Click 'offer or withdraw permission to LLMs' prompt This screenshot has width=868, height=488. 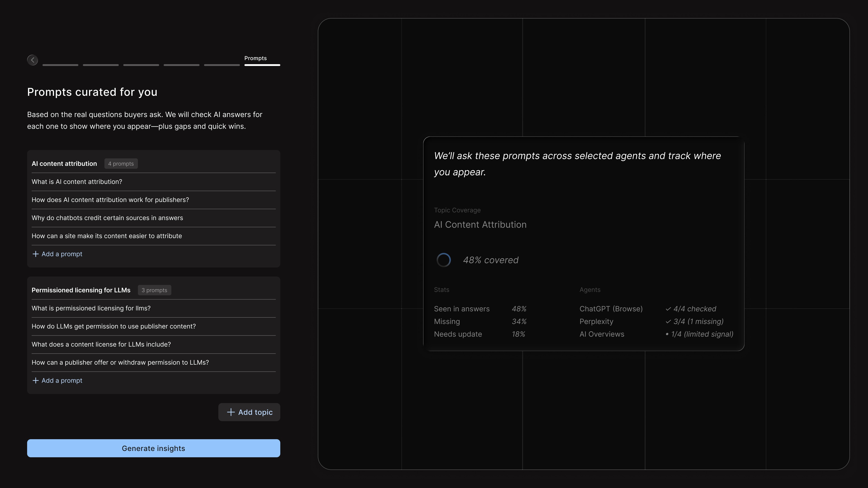pyautogui.click(x=120, y=363)
